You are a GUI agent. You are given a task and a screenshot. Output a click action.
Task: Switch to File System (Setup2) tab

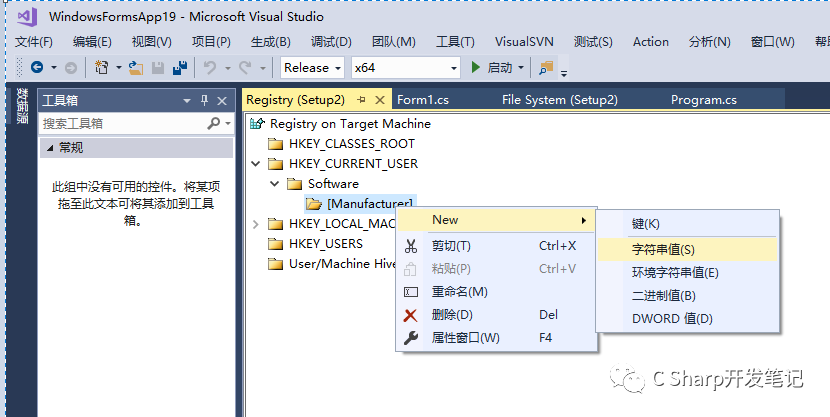pos(560,99)
